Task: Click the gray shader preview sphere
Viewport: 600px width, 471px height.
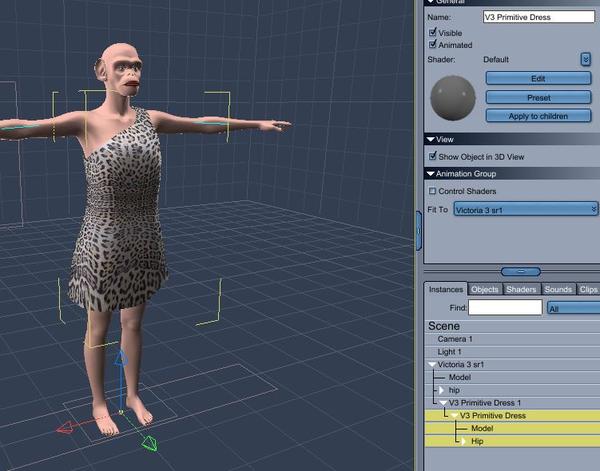Action: click(x=453, y=98)
